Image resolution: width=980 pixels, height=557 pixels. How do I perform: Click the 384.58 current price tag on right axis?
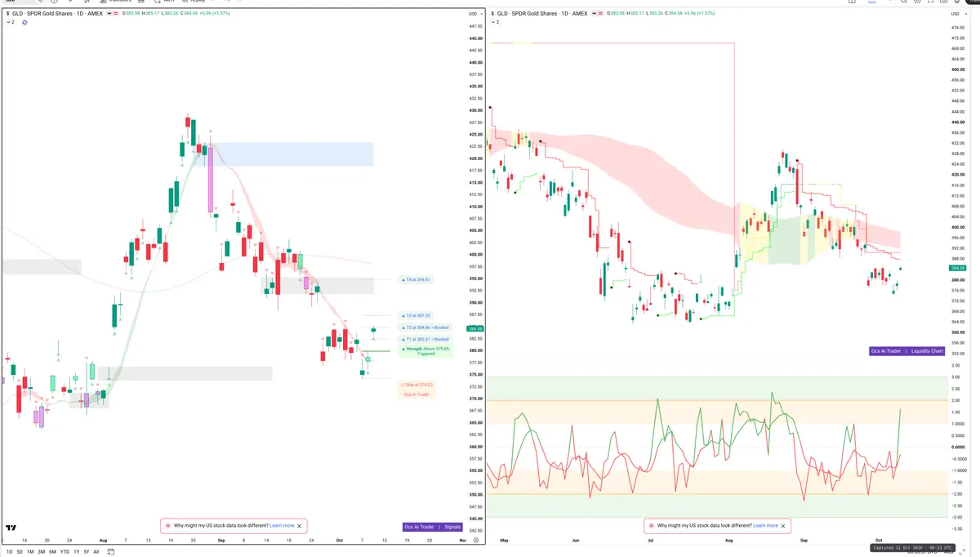958,268
